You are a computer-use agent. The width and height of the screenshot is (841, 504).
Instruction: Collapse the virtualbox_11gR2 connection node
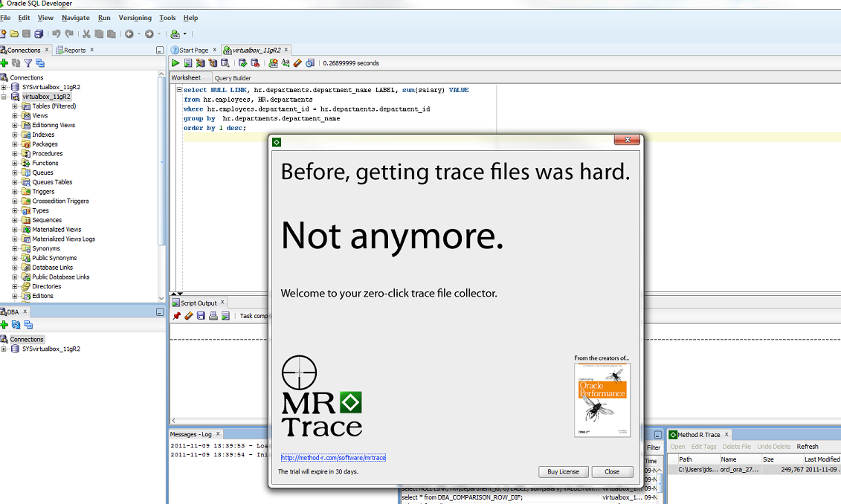(x=4, y=97)
